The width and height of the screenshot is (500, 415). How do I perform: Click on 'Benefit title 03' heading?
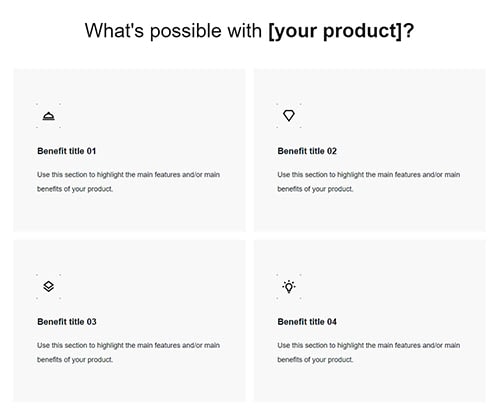pos(67,322)
